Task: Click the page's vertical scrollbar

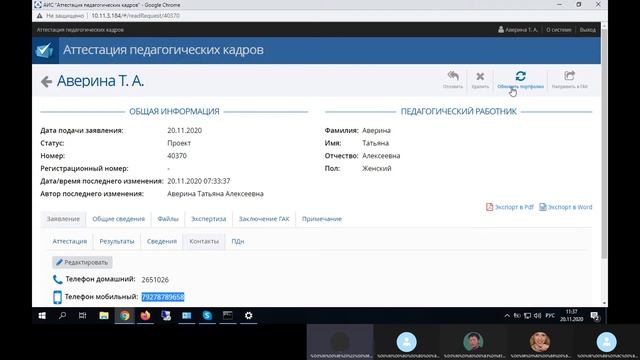Action: [604, 143]
